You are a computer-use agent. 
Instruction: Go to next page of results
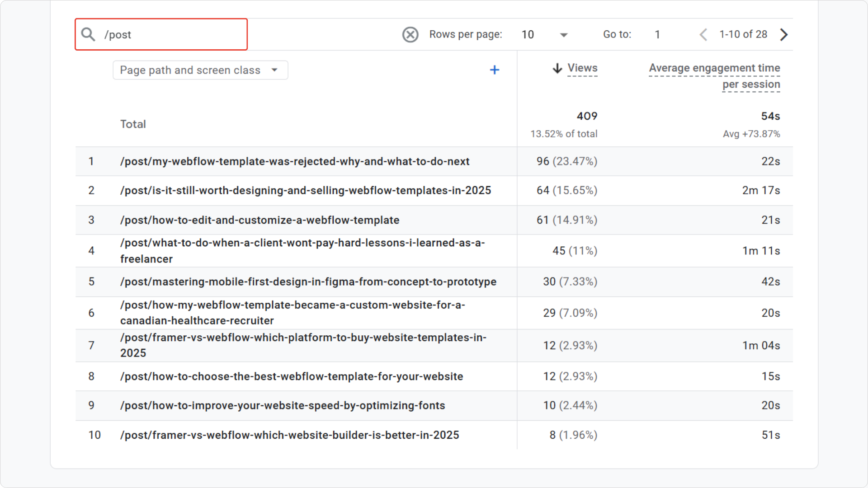(x=784, y=34)
